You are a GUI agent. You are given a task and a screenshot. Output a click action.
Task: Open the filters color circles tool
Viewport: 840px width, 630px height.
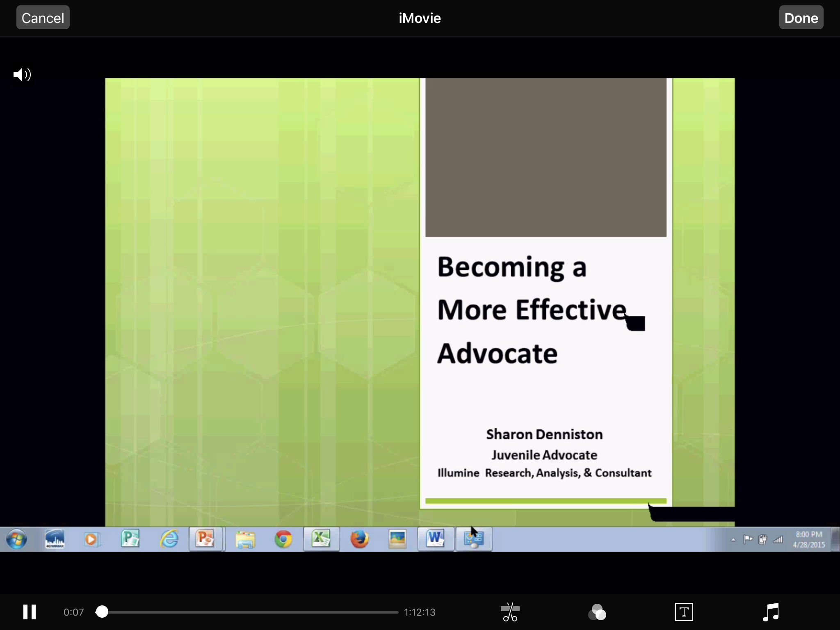point(597,612)
